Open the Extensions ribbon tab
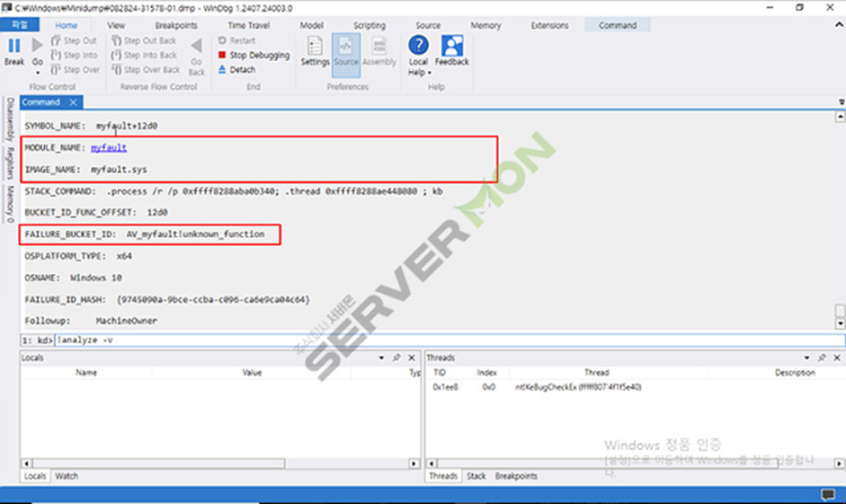 tap(549, 25)
